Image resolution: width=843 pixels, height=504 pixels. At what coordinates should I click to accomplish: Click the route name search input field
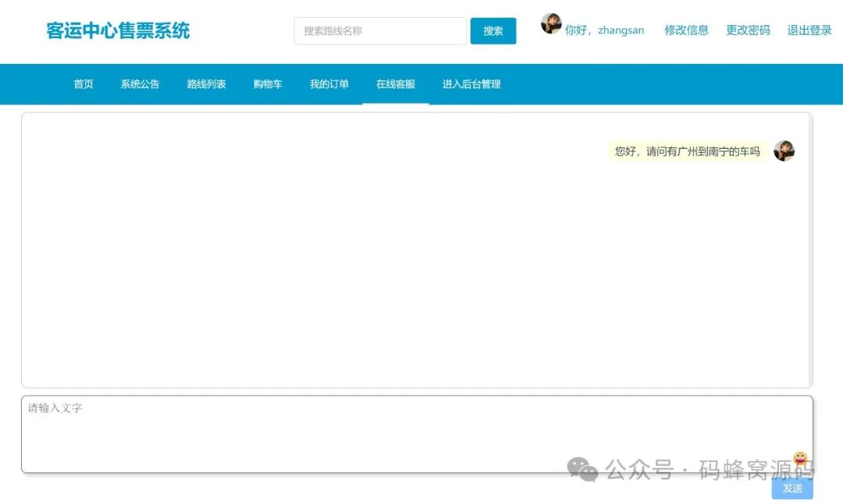[379, 30]
